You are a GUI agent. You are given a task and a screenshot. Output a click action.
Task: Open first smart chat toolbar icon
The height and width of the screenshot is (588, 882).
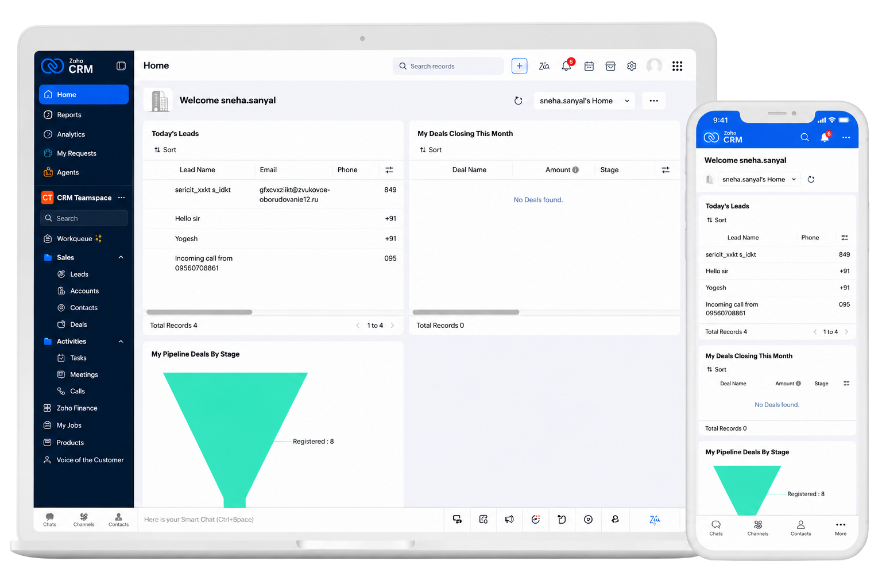457,519
